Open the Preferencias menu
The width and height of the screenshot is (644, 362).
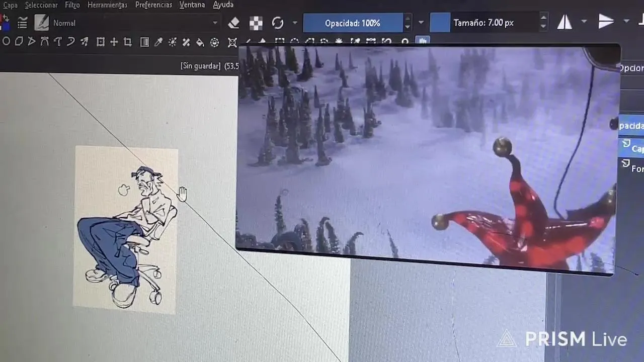153,5
